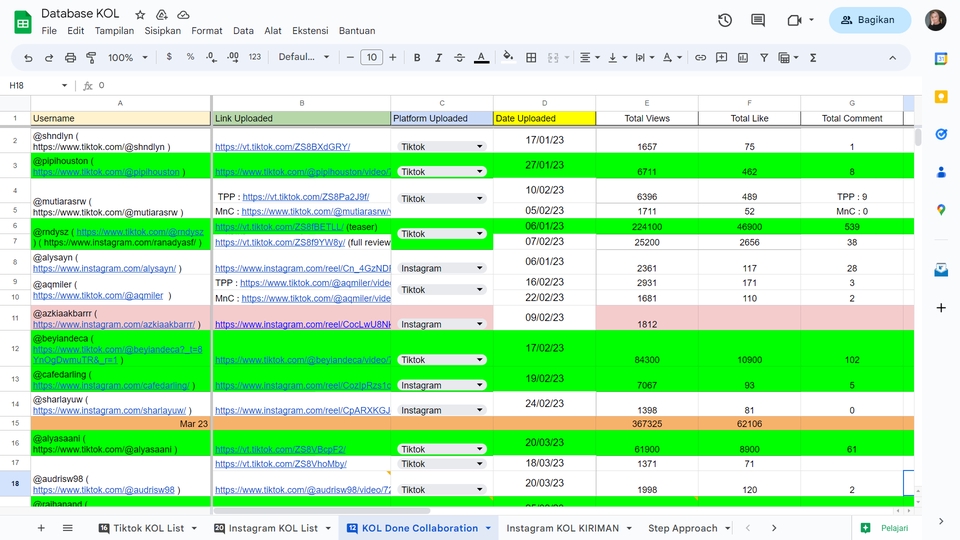Toggle italic formatting
The height and width of the screenshot is (540, 960).
(438, 58)
